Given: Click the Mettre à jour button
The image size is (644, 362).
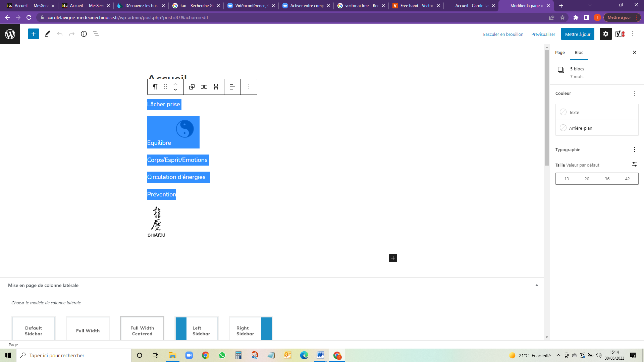Looking at the screenshot, I should pos(577,34).
